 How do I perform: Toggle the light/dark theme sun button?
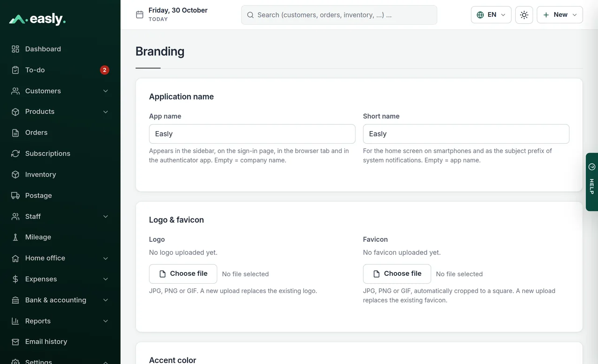point(524,15)
